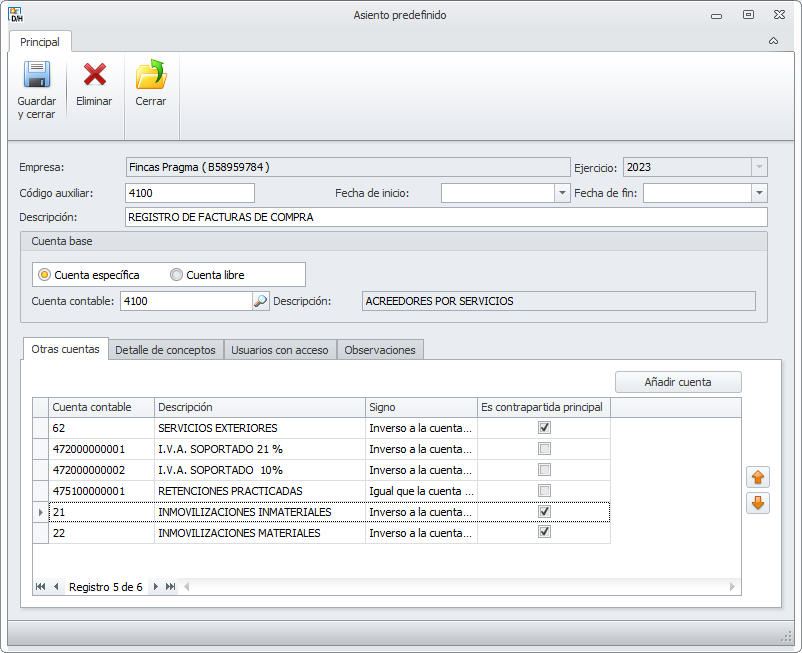This screenshot has height=653, width=802.
Task: Select the Cuenta libre radio option
Action: (177, 275)
